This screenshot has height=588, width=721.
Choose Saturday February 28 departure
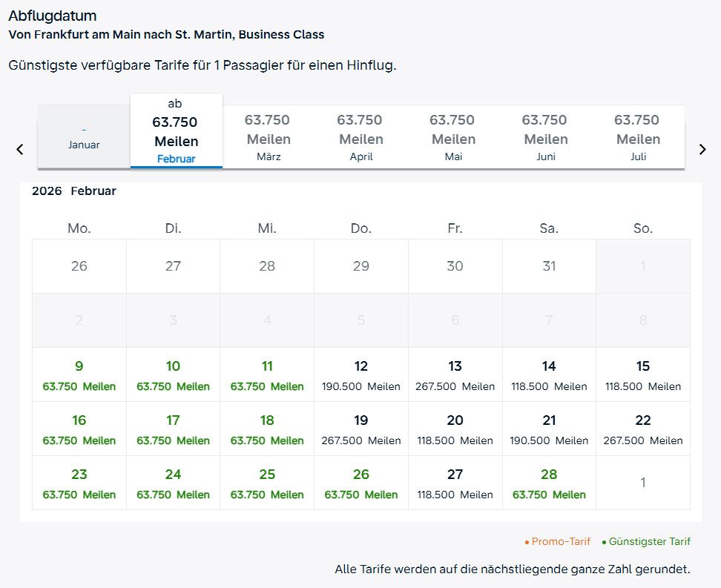click(x=549, y=483)
